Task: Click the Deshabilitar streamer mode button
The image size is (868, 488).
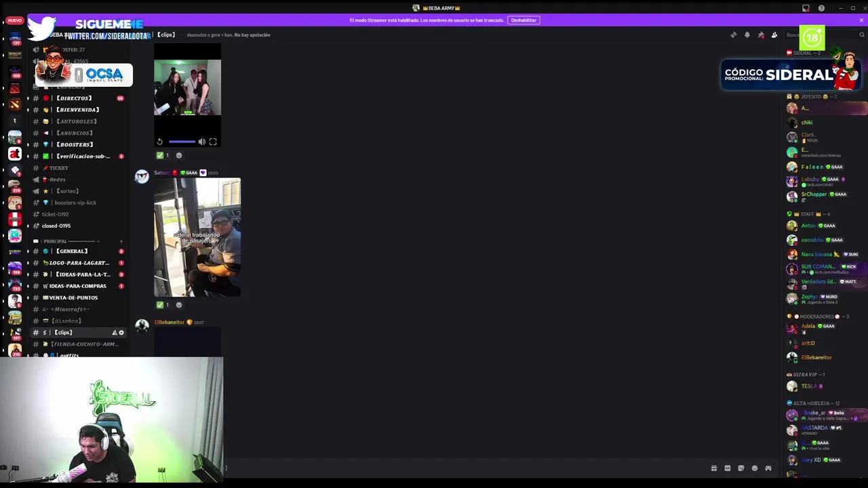Action: coord(524,20)
